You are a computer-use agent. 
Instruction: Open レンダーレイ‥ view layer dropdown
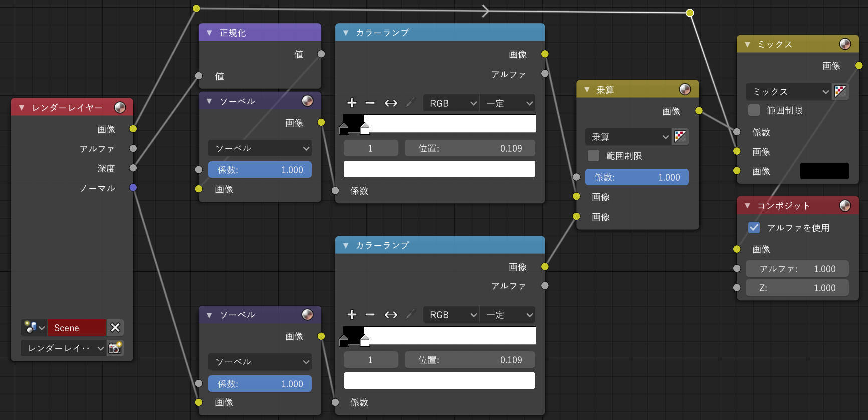(63, 348)
